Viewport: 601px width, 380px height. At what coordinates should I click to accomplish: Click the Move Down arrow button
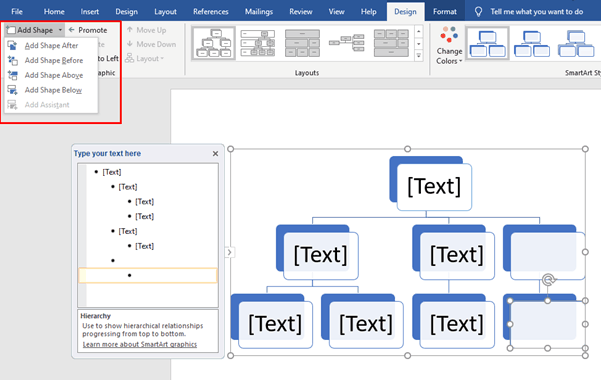(x=151, y=44)
